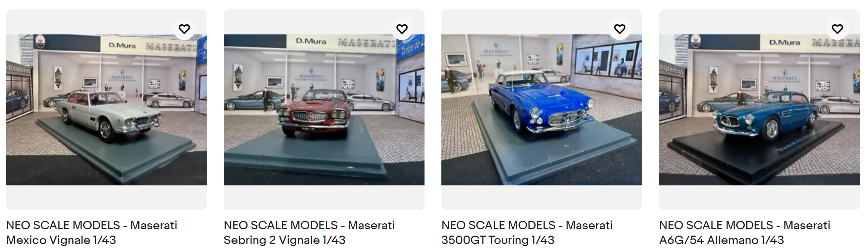Image resolution: width=868 pixels, height=250 pixels.
Task: View the blue 3500GT Touring listing photo
Action: 542,110
